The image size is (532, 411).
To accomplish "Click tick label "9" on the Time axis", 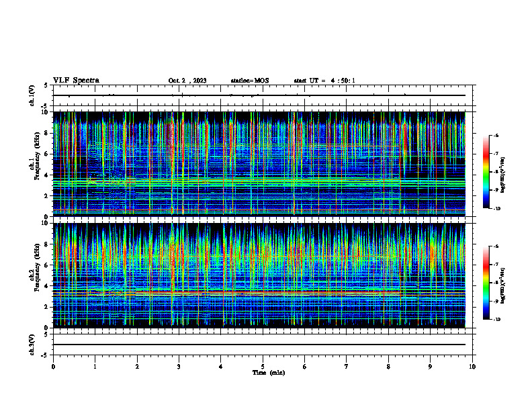I will pos(430,367).
